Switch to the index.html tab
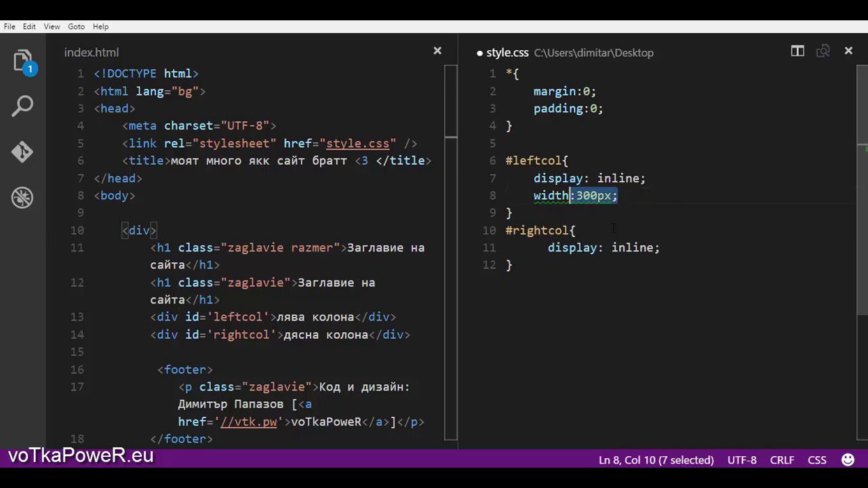Screen dimensions: 868x488 click(92, 52)
